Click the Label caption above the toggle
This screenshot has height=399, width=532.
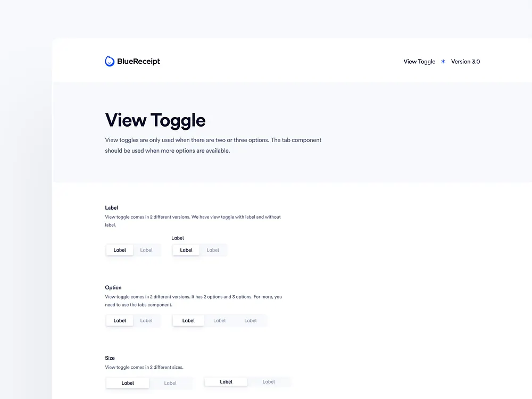click(178, 238)
